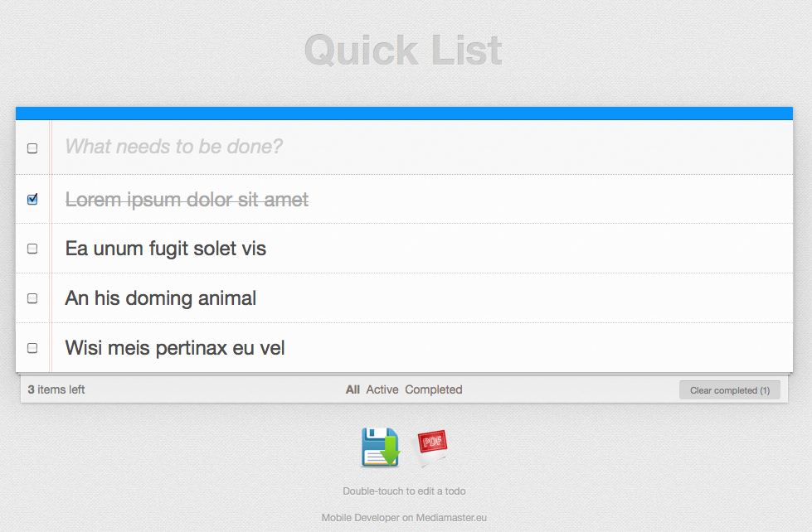Click the Wisi meis pertinax eu vel label

tap(175, 348)
